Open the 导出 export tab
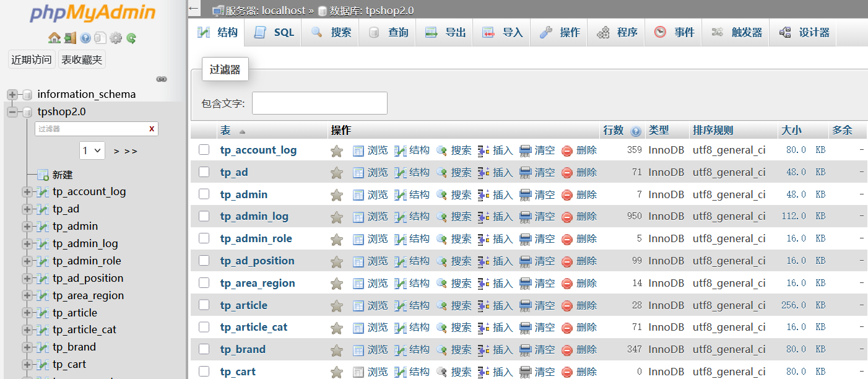This screenshot has height=379, width=868. [445, 33]
